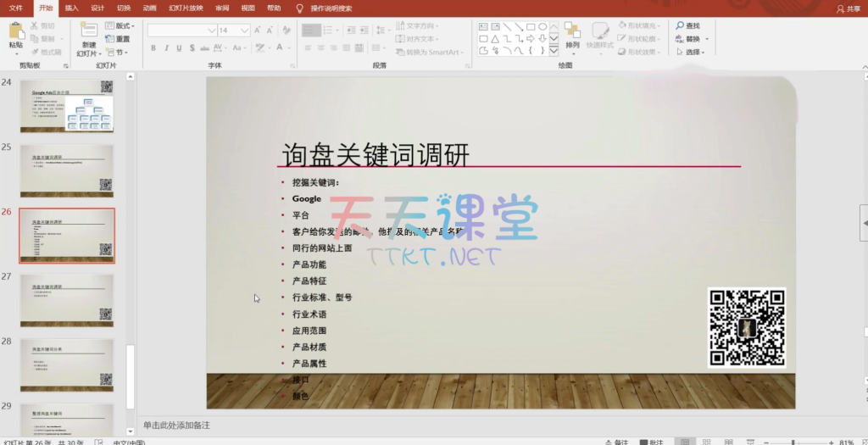
Task: Click the increase font size icon
Action: coord(259,30)
